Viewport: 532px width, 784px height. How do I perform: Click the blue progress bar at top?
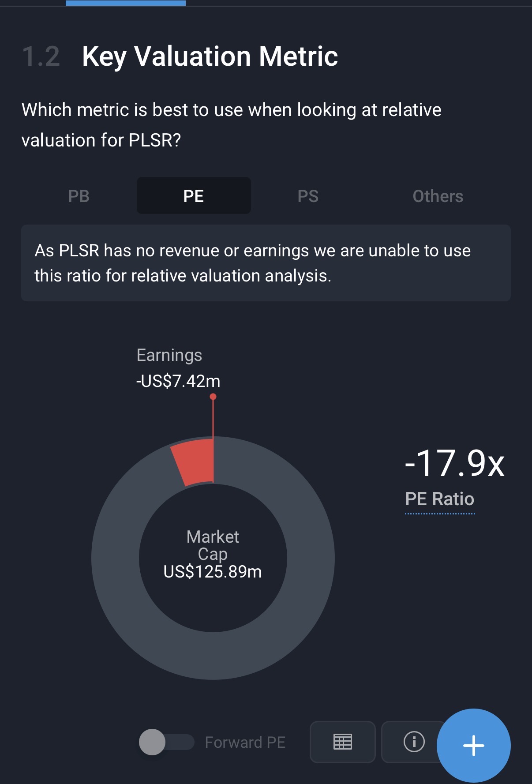126,3
